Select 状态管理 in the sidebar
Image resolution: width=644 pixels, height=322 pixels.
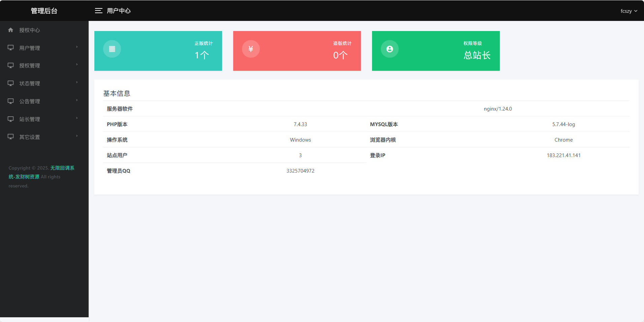pyautogui.click(x=44, y=83)
